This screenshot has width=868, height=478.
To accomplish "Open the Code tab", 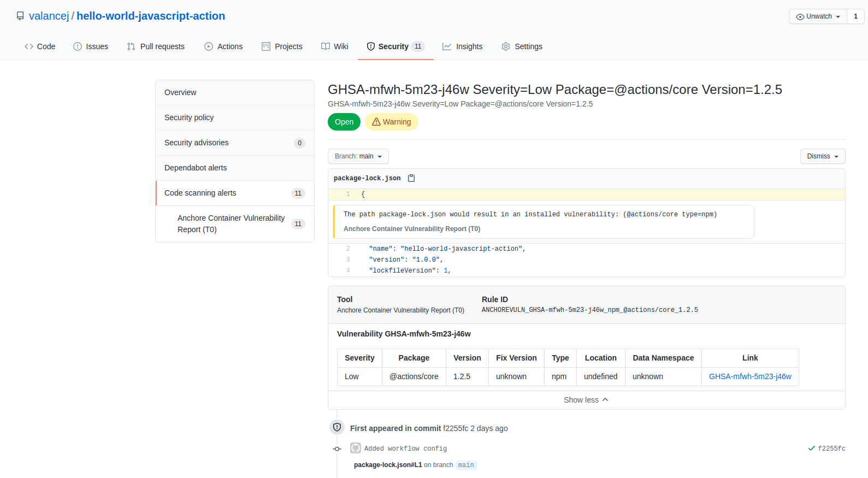I will pos(40,46).
